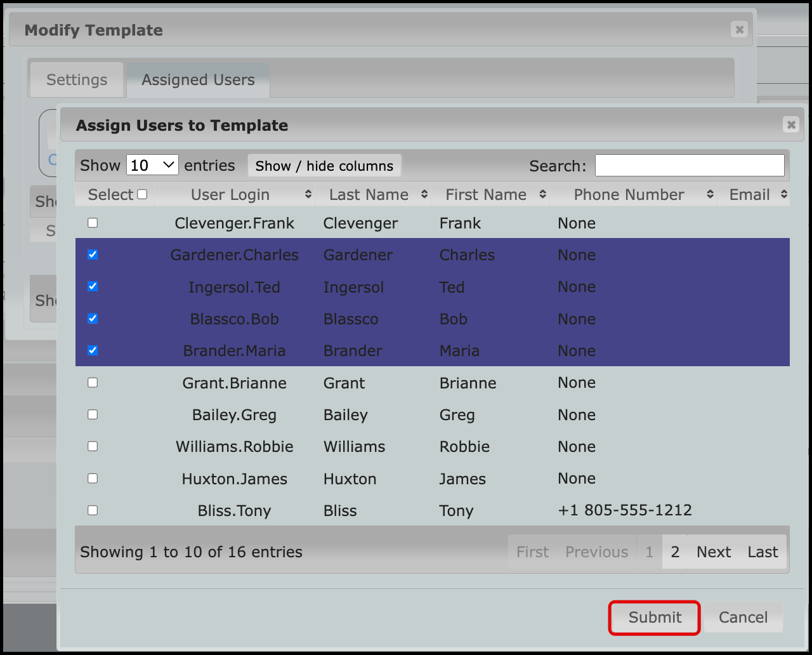
Task: Open the Show entries count dropdown
Action: [152, 166]
